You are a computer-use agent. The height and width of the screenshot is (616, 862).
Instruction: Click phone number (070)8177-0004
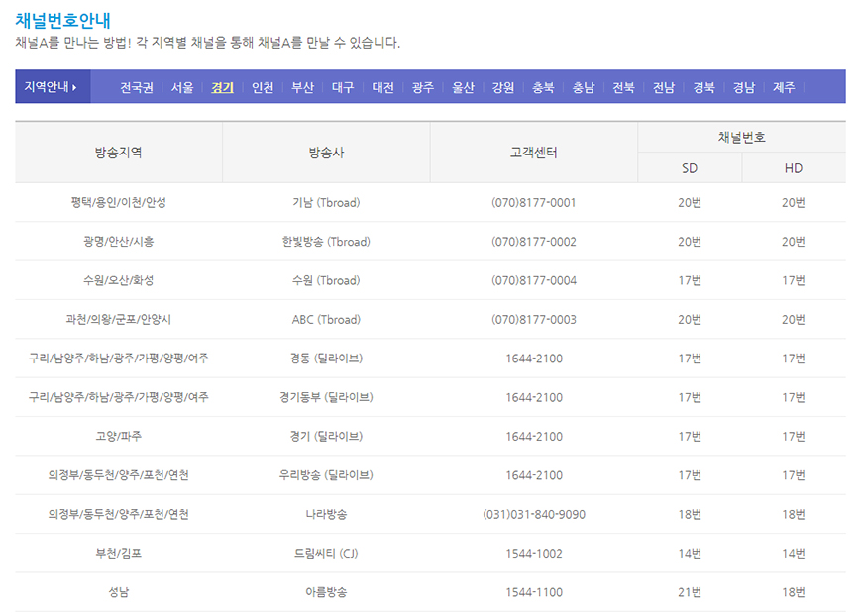tap(534, 280)
